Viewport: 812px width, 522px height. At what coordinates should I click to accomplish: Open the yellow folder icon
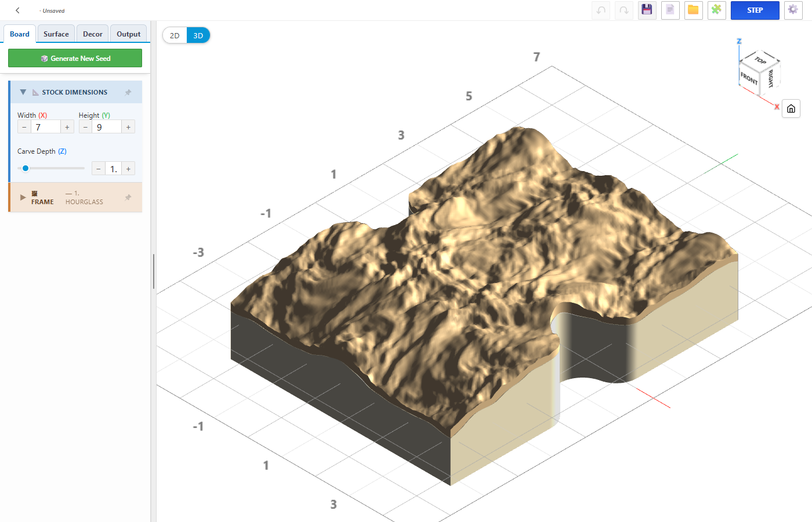pos(694,10)
